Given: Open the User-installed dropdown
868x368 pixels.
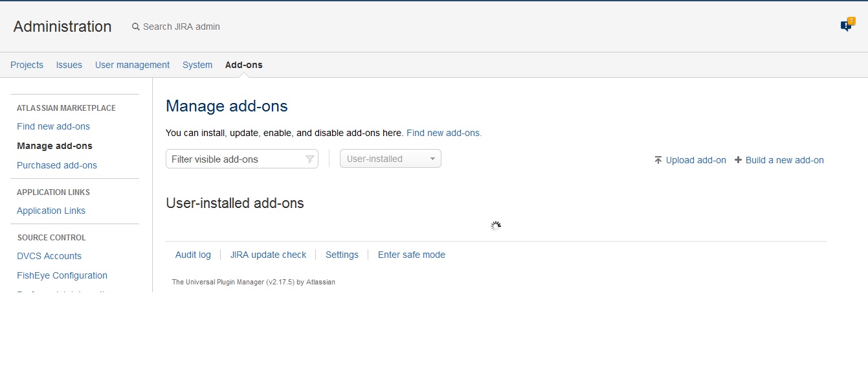Looking at the screenshot, I should (390, 159).
